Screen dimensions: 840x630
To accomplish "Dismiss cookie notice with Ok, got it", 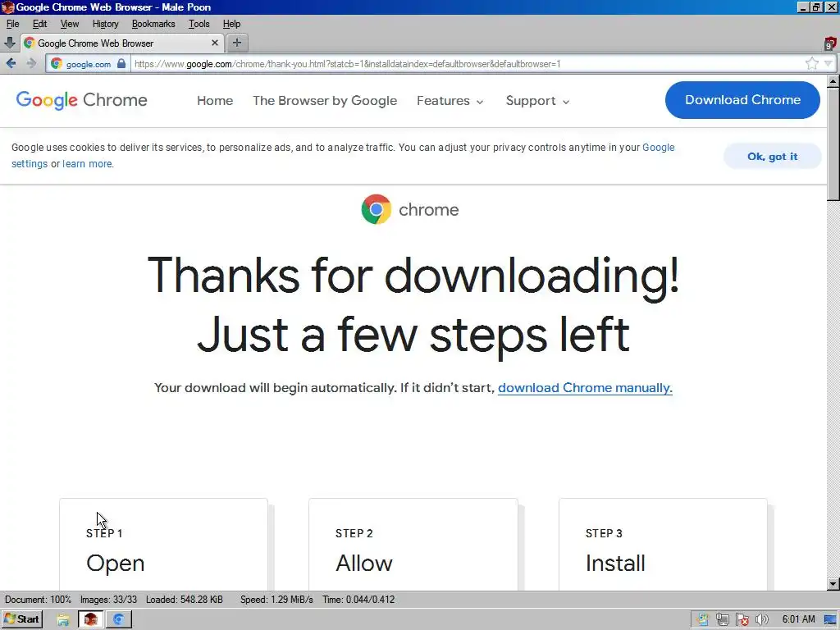I will pyautogui.click(x=772, y=157).
